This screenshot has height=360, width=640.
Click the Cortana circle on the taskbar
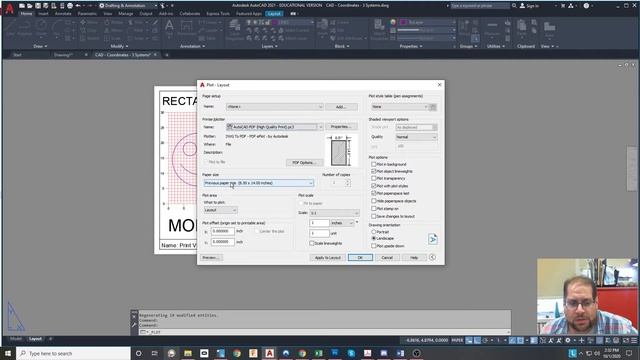(x=138, y=353)
